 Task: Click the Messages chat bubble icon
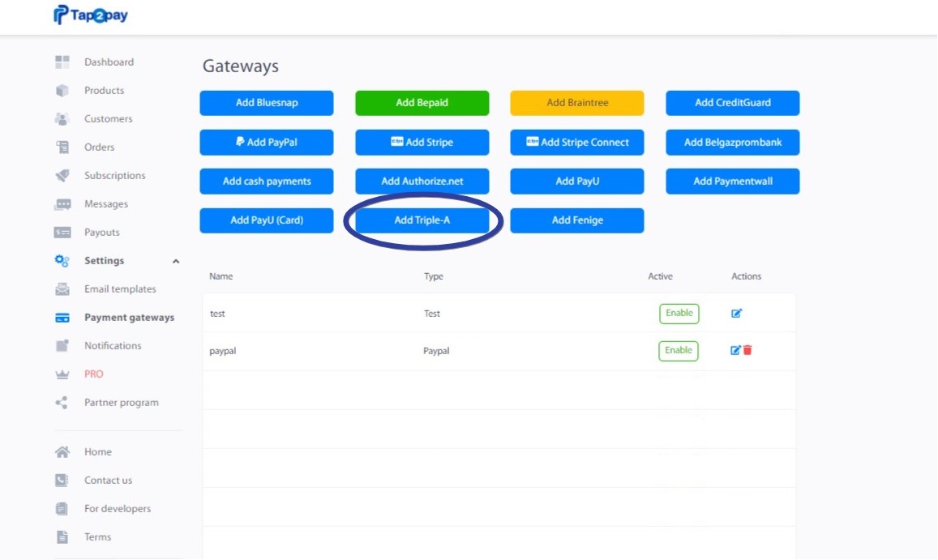pos(62,204)
